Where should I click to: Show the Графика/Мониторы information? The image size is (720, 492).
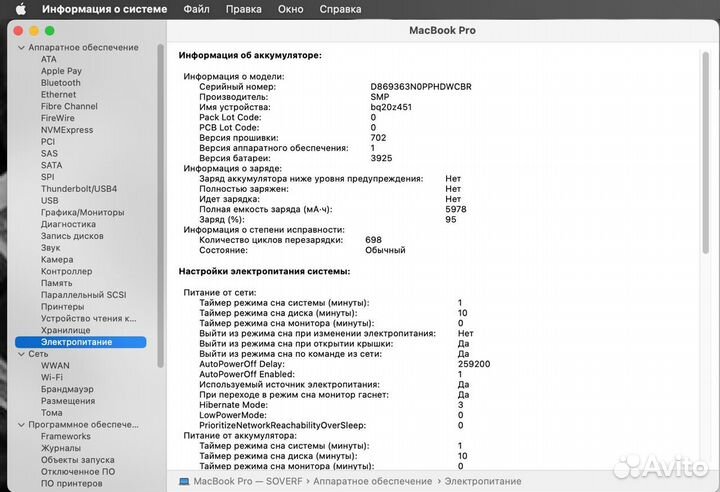83,212
